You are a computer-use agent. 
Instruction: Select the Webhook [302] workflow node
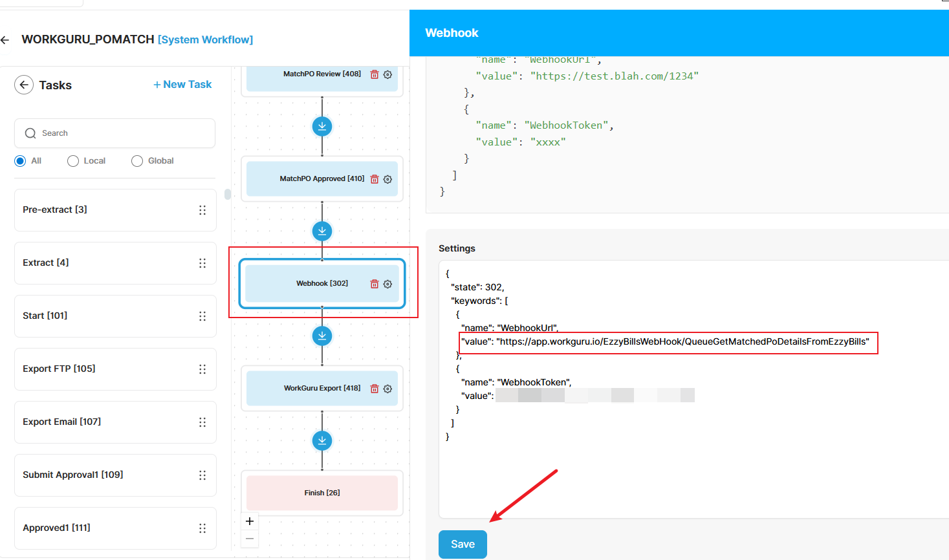point(322,284)
